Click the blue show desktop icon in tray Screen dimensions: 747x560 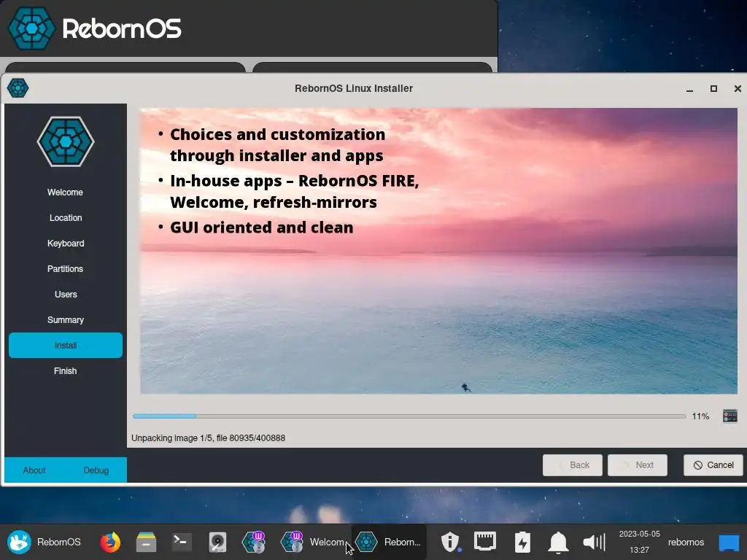(x=729, y=542)
